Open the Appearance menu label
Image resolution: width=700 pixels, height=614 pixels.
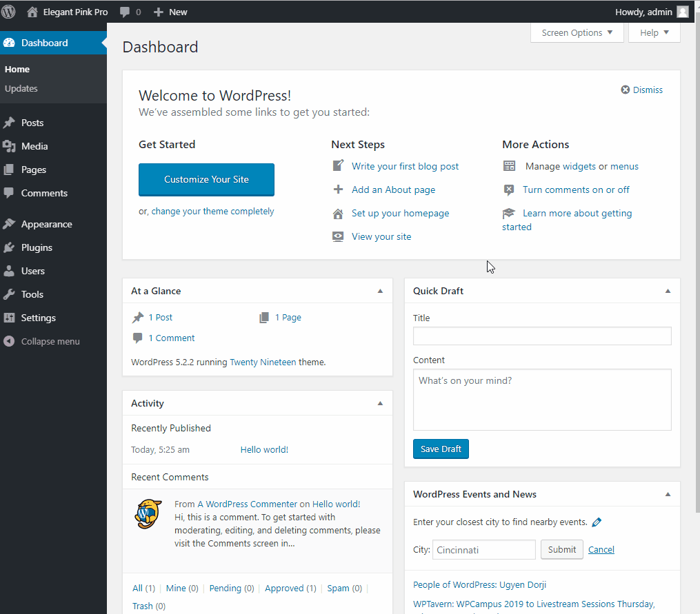point(46,224)
